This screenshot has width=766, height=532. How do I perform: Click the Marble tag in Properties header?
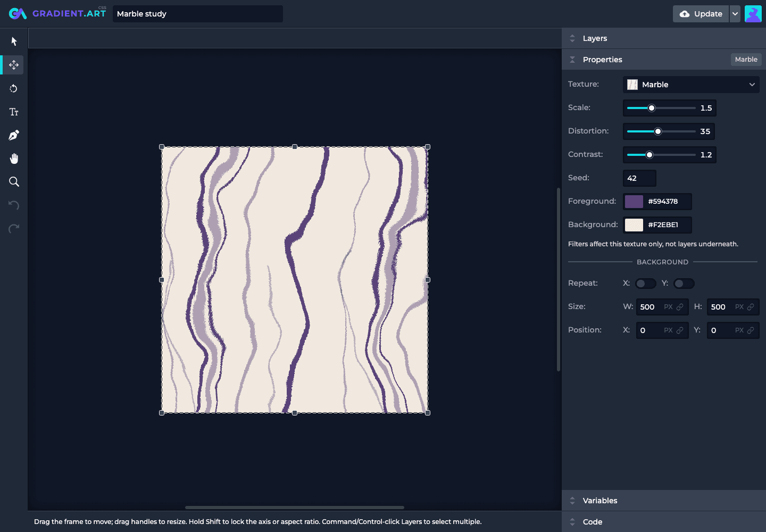(746, 60)
